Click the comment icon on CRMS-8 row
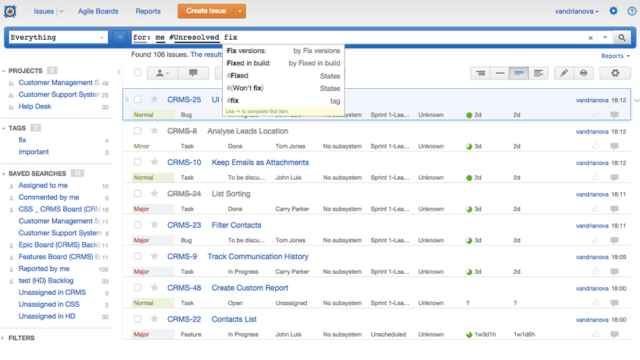The height and width of the screenshot is (360, 640). [614, 146]
